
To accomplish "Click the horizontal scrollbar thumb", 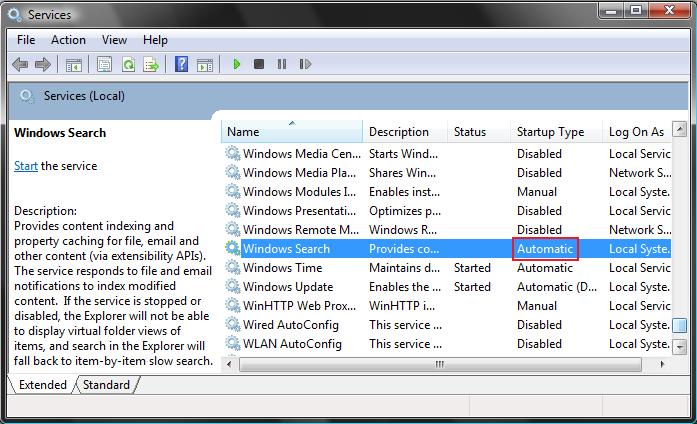I will [x=440, y=364].
